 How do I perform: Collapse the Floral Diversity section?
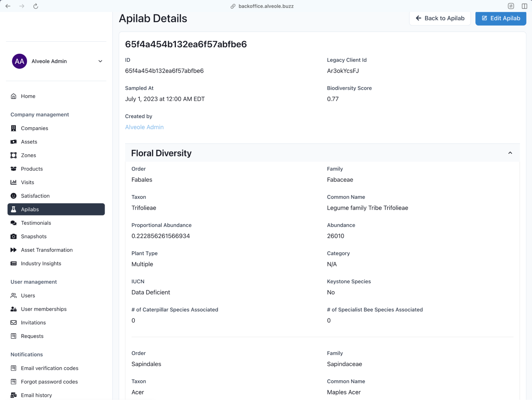coord(510,153)
